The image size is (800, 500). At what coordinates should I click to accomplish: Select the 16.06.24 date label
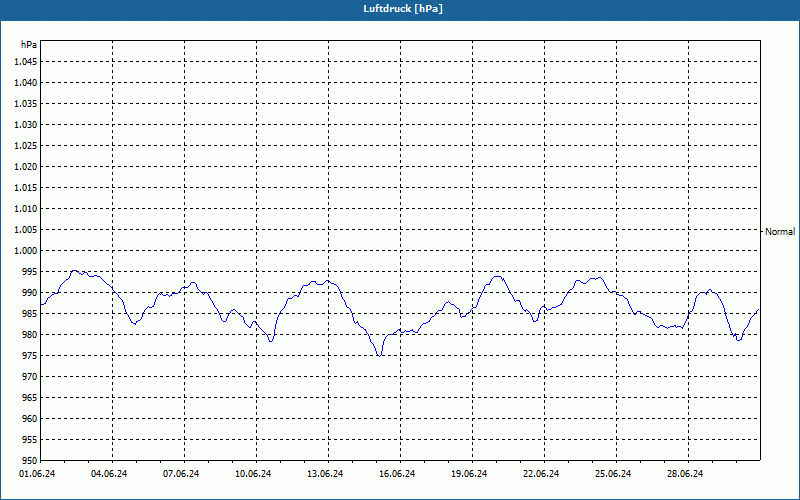coord(397,474)
